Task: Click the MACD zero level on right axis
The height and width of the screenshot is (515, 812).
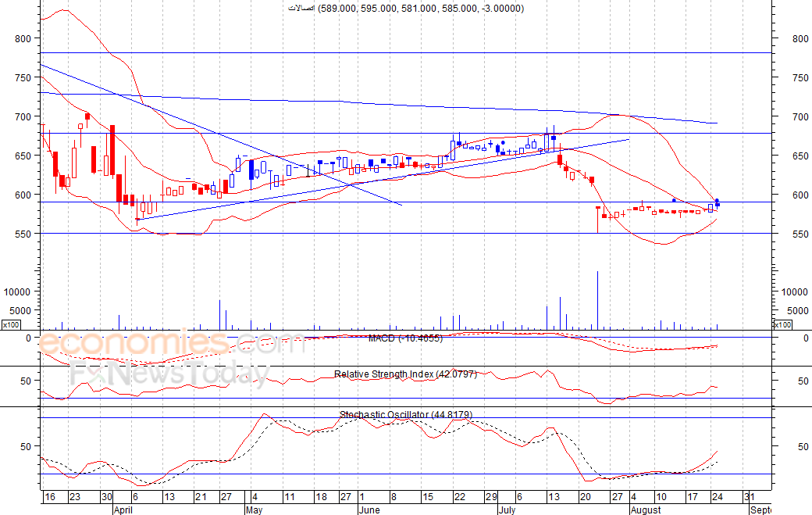Action: click(x=806, y=338)
